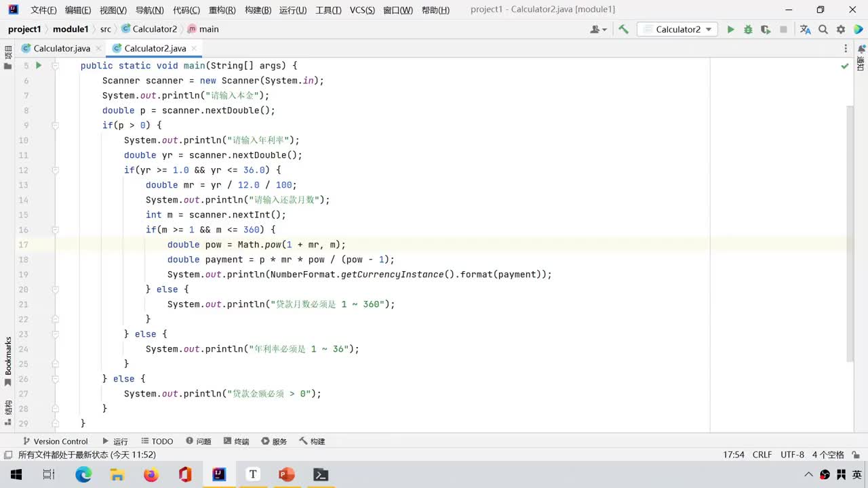Open the 运行(U) menu
The image size is (868, 488).
tap(293, 10)
